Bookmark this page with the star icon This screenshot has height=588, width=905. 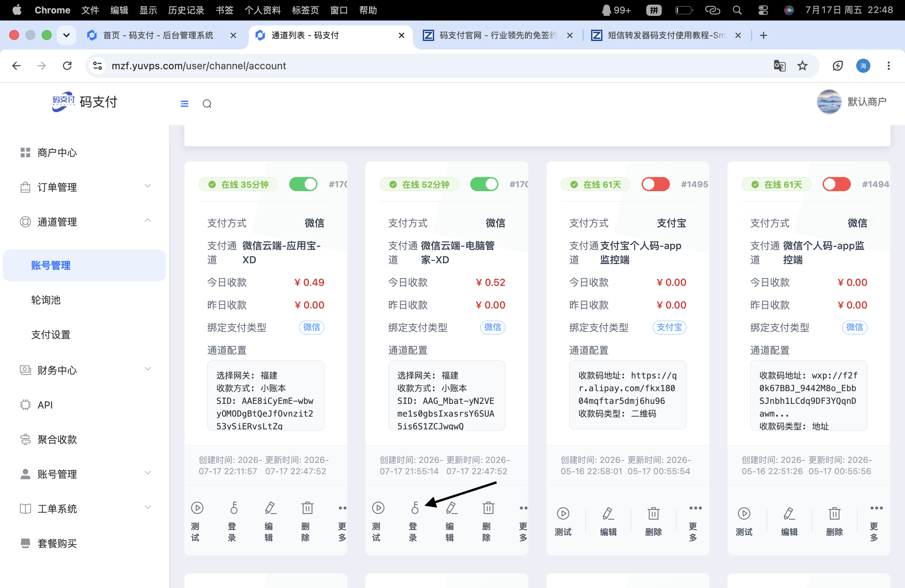point(802,66)
